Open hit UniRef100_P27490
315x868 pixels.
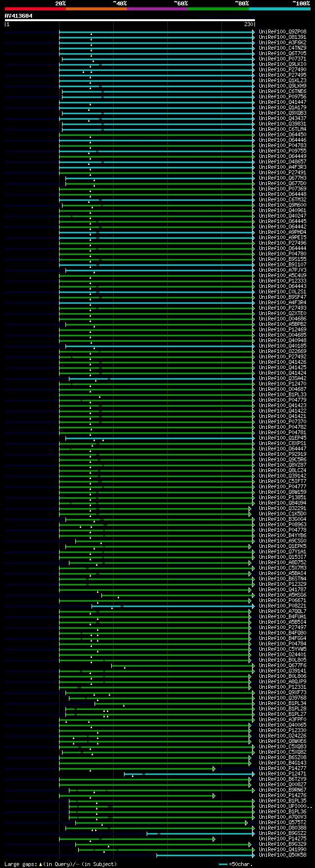point(283,70)
